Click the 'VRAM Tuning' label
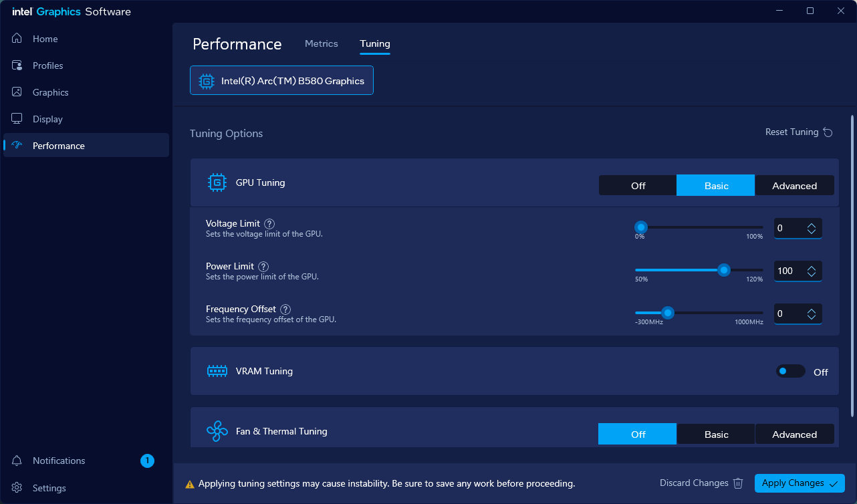 click(x=264, y=371)
